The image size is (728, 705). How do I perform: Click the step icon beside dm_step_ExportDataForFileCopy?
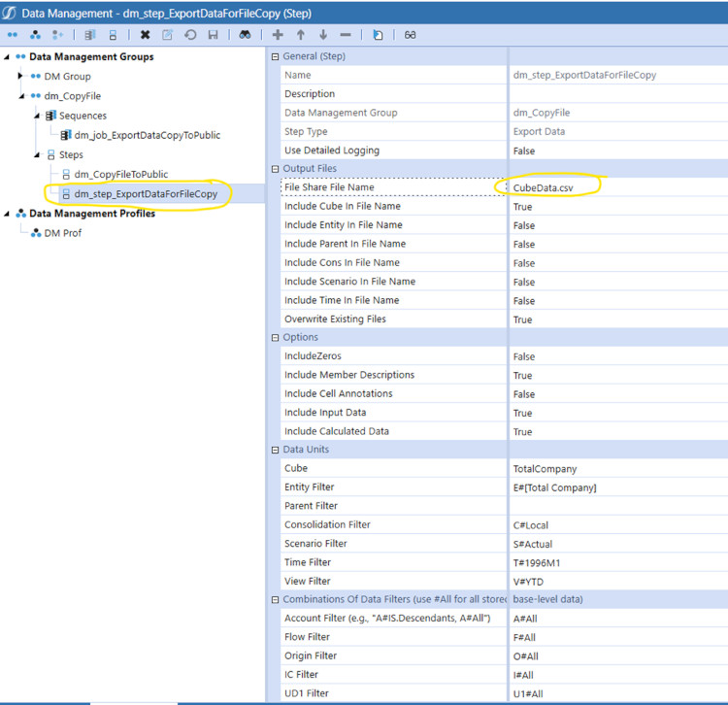point(66,194)
